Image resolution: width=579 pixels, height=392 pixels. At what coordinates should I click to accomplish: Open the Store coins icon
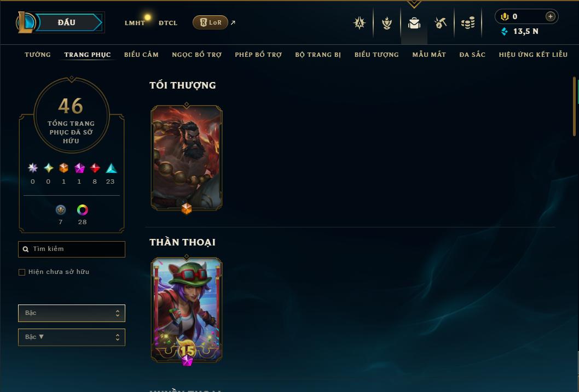468,23
